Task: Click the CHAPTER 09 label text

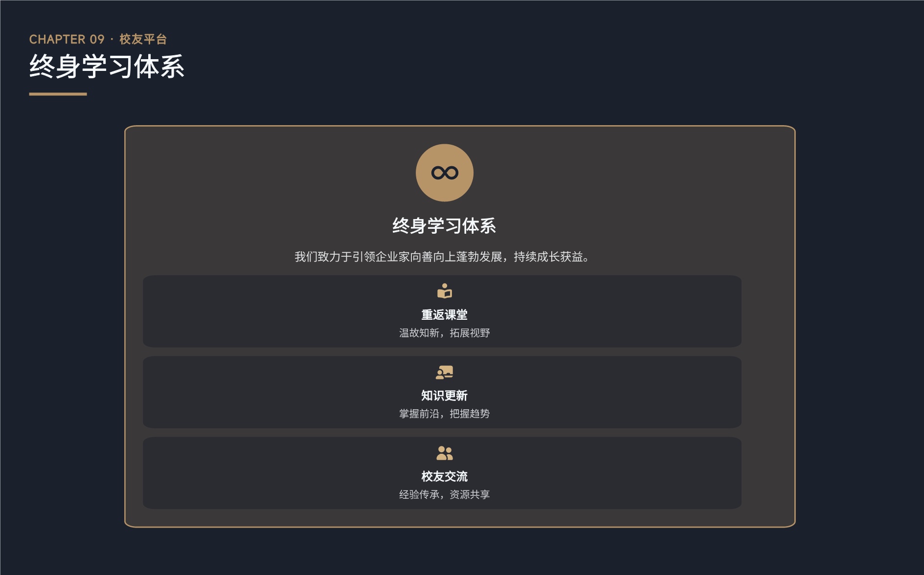Action: pos(67,39)
